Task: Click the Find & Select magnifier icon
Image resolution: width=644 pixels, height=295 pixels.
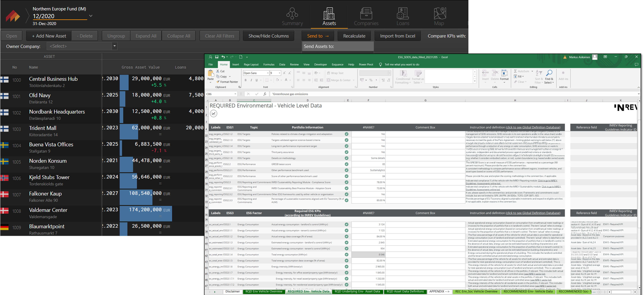Action: point(549,73)
